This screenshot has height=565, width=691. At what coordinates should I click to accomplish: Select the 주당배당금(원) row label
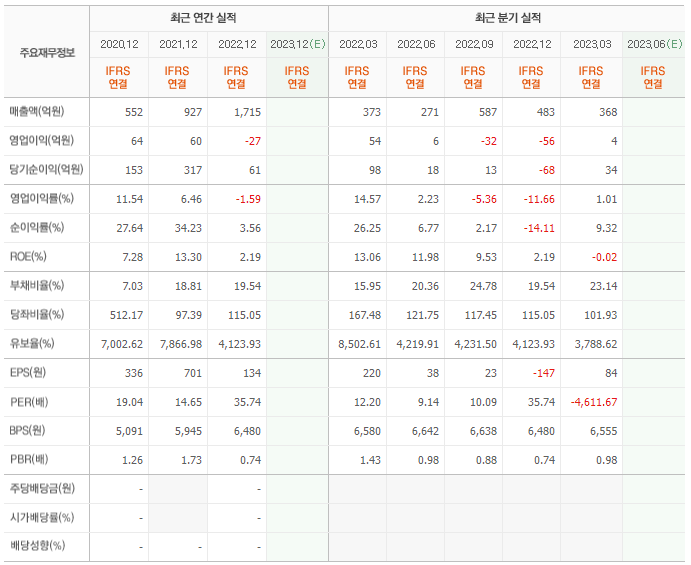click(43, 488)
